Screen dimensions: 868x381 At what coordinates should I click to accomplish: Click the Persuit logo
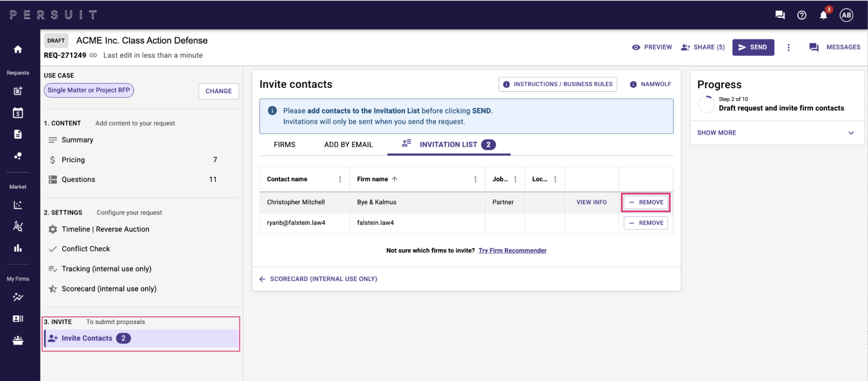click(54, 15)
